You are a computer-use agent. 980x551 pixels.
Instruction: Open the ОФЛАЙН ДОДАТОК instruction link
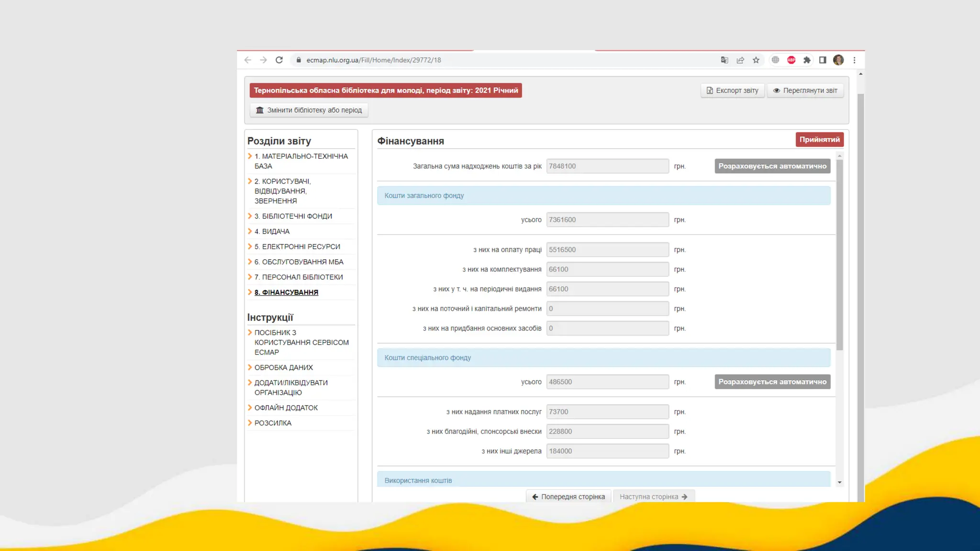[x=286, y=408]
